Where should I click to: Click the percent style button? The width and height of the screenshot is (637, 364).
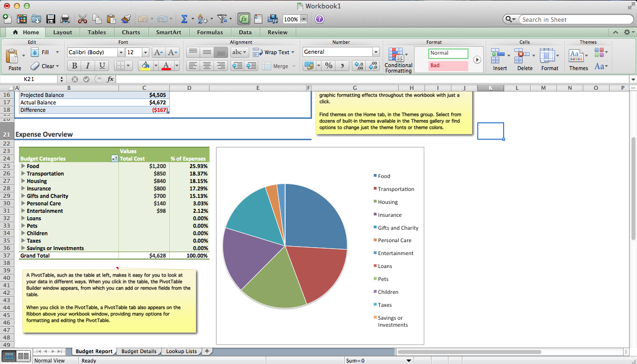point(329,66)
